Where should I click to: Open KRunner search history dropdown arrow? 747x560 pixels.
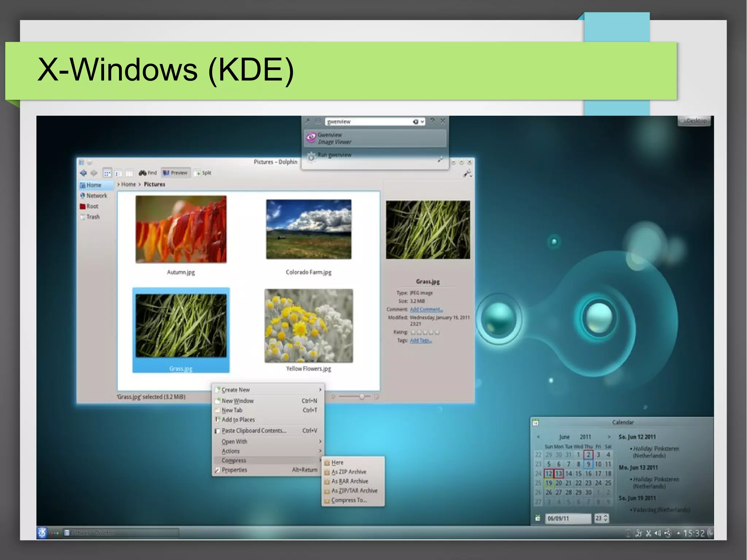click(422, 121)
